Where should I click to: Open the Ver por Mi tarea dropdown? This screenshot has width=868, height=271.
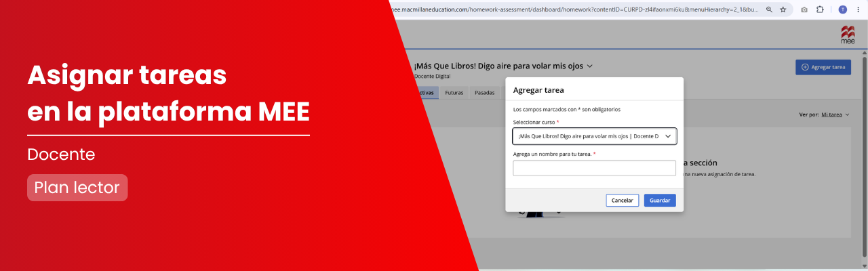[x=835, y=114]
